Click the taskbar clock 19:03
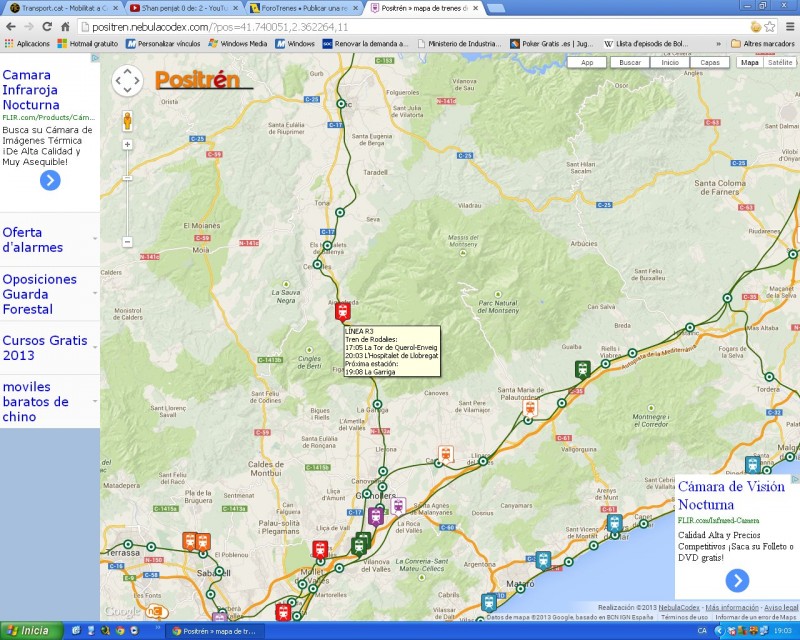Viewport: 800px width, 640px height. click(783, 631)
